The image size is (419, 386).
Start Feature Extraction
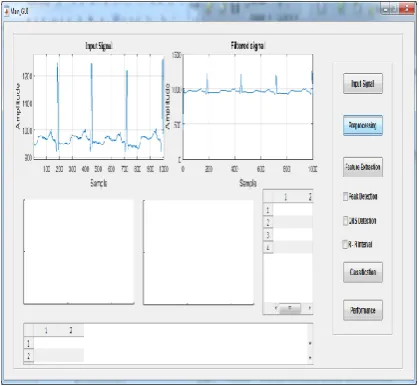(x=363, y=167)
